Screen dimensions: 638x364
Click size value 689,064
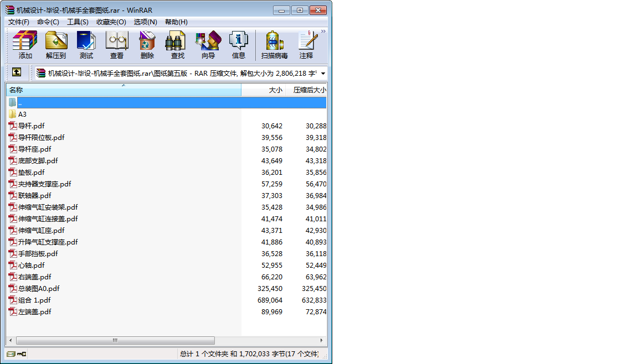pyautogui.click(x=270, y=300)
